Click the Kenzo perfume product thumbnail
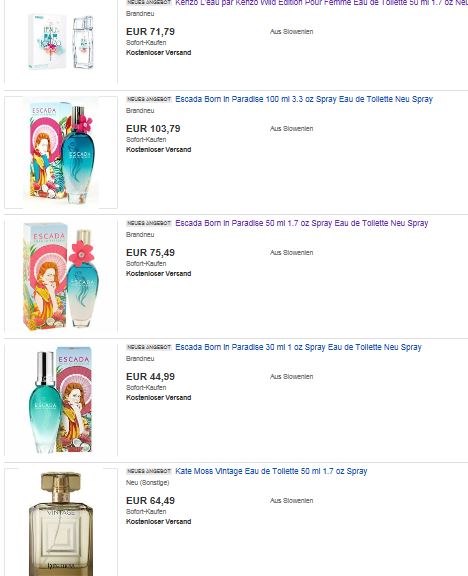The height and width of the screenshot is (576, 468). tap(61, 42)
